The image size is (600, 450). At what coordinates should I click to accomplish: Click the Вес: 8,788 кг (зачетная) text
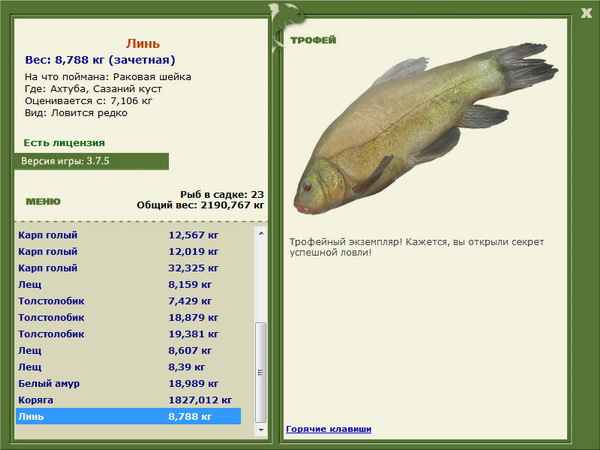100,60
